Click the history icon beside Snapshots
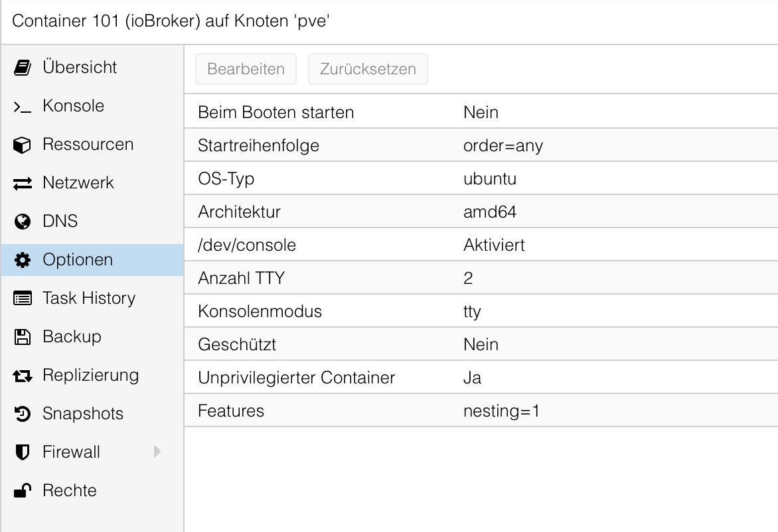Viewport: 778px width, 532px height. click(23, 414)
